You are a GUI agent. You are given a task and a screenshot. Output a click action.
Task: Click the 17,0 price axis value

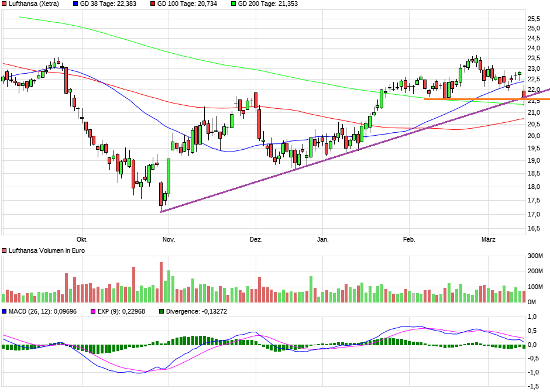click(x=534, y=214)
